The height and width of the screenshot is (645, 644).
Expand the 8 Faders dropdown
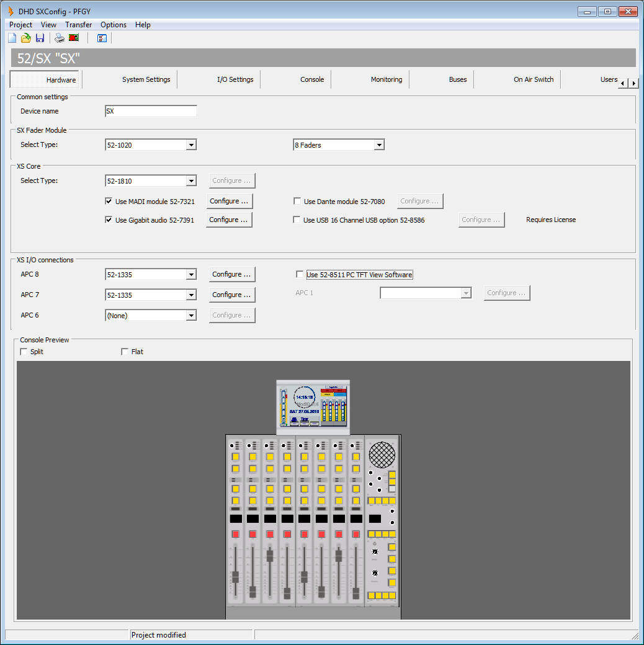[x=379, y=145]
